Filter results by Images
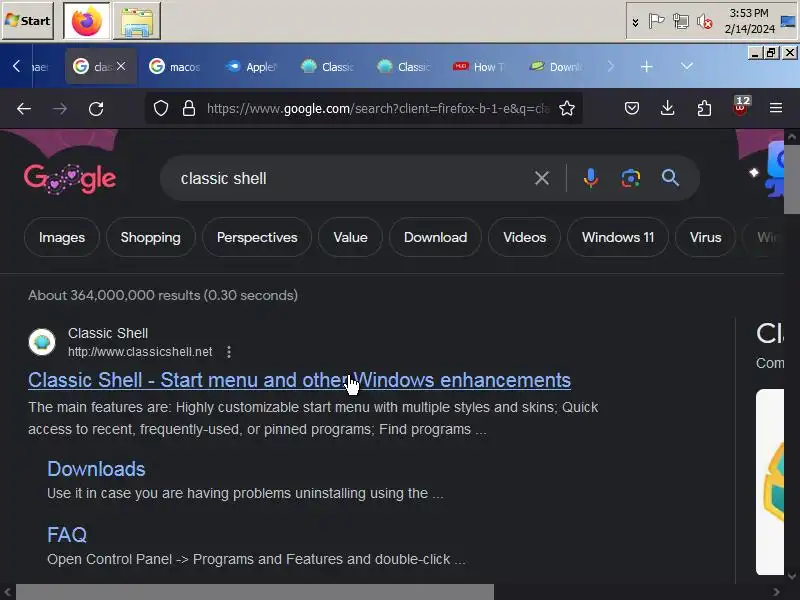 tap(62, 237)
